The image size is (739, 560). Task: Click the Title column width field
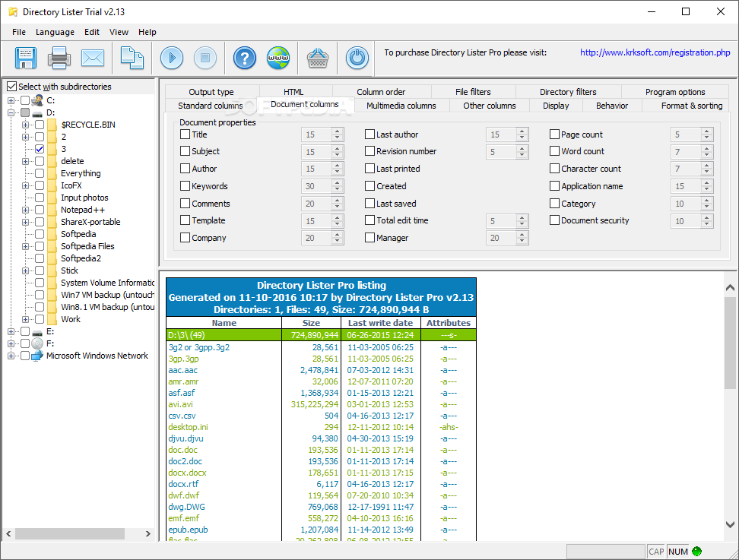point(317,134)
